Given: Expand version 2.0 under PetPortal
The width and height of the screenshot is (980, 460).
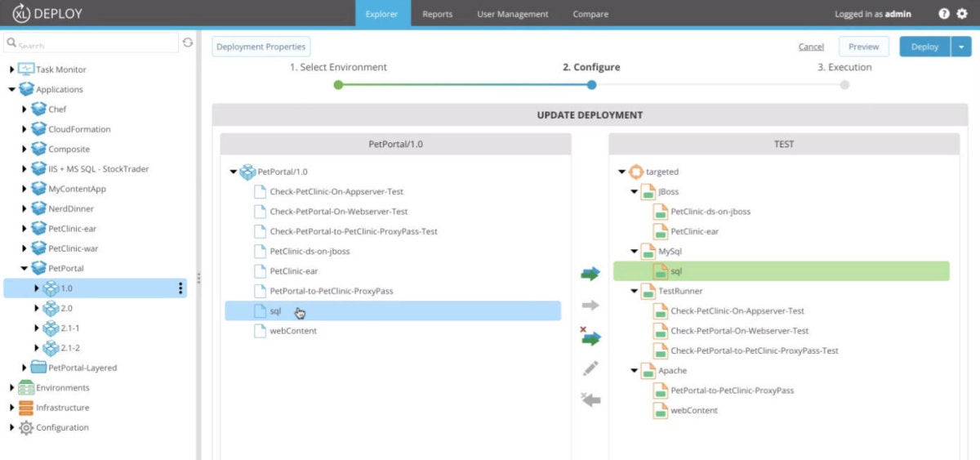Looking at the screenshot, I should coord(36,308).
